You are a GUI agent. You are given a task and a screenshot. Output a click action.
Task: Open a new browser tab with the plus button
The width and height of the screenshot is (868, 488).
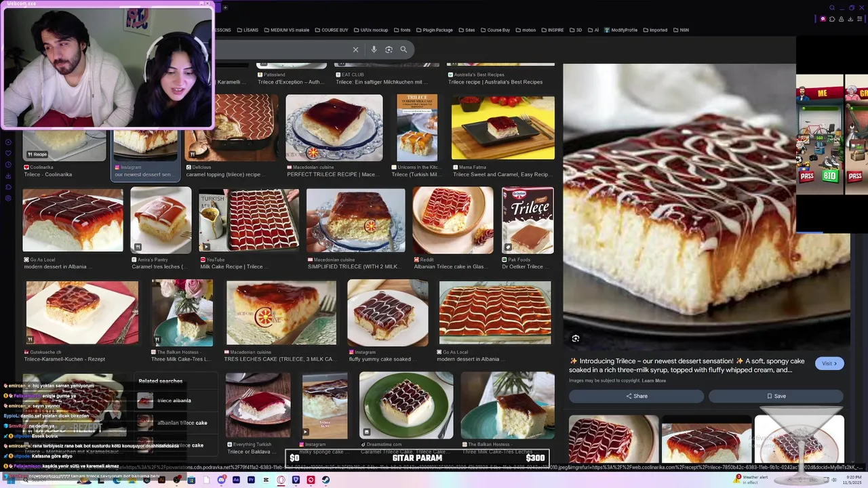point(225,7)
